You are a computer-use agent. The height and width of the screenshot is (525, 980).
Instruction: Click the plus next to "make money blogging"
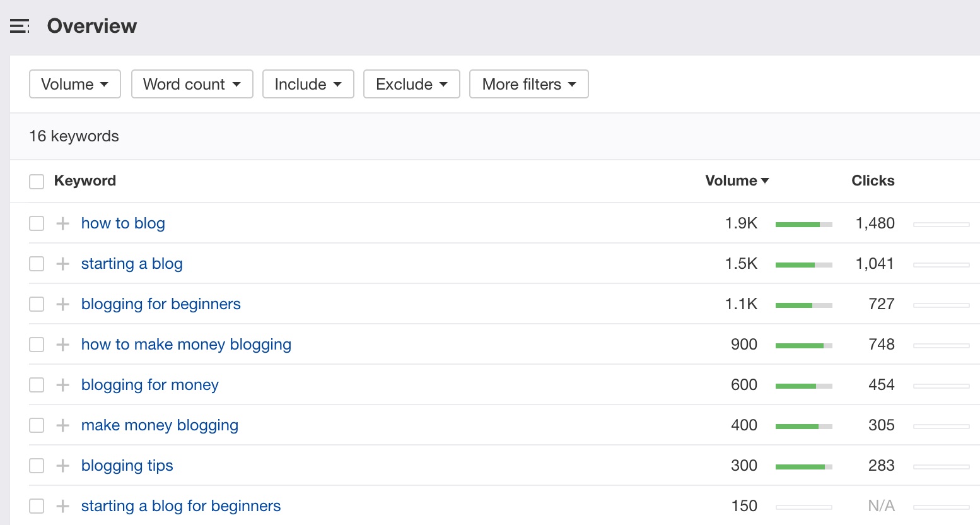tap(62, 425)
